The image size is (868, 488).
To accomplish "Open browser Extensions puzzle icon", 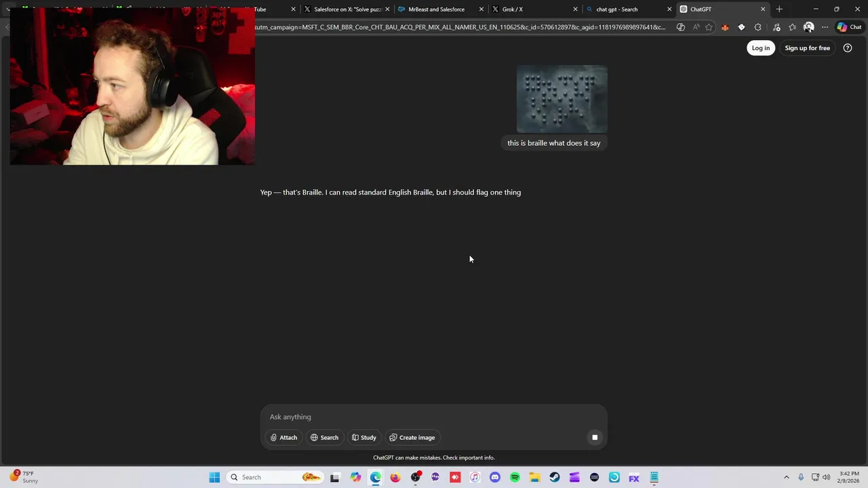I will [x=757, y=27].
